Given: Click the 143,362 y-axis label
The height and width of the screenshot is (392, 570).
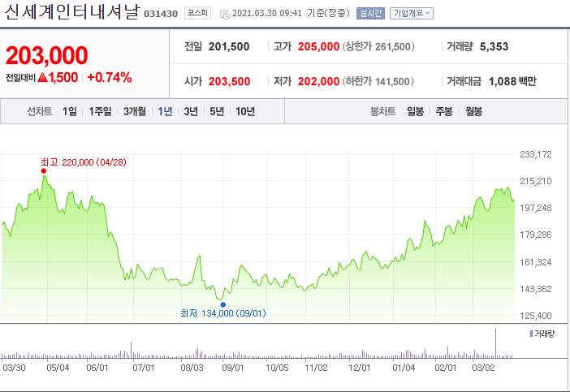Looking at the screenshot, I should (535, 289).
